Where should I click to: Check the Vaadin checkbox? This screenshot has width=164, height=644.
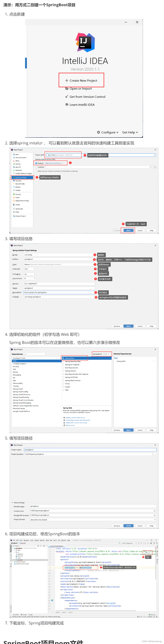tap(63, 387)
